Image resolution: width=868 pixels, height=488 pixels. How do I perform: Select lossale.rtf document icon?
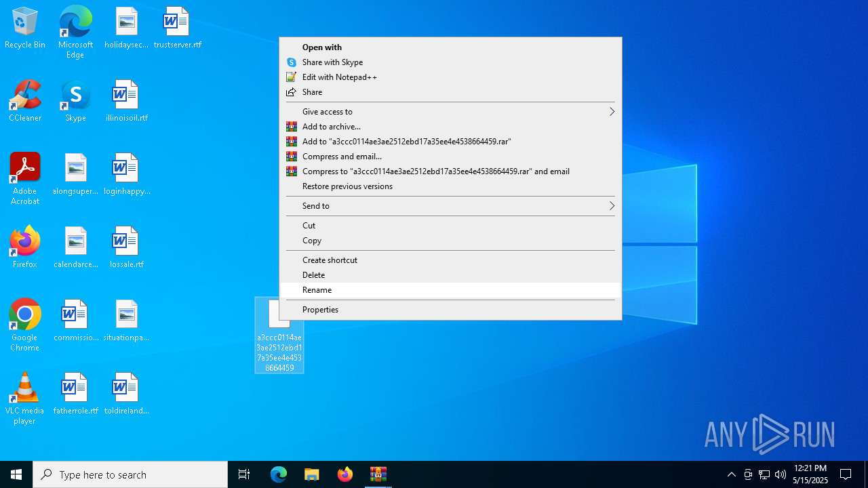click(x=126, y=248)
